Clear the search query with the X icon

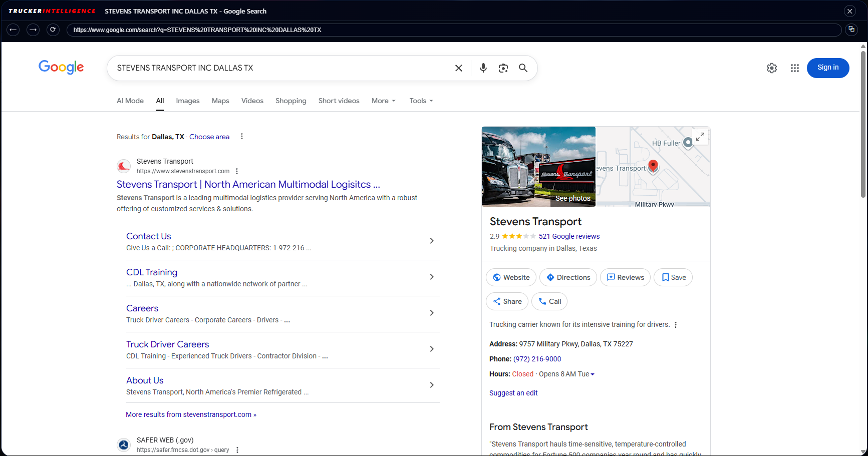coord(458,68)
